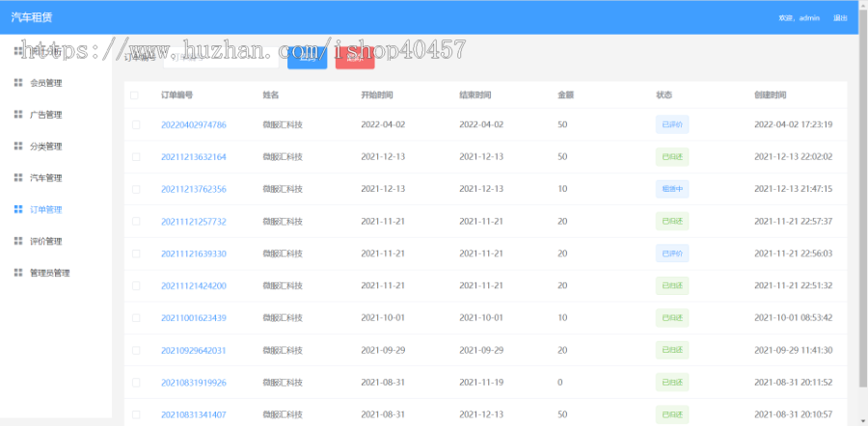
Task: Toggle the select-all checkbox in table header
Action: [134, 95]
